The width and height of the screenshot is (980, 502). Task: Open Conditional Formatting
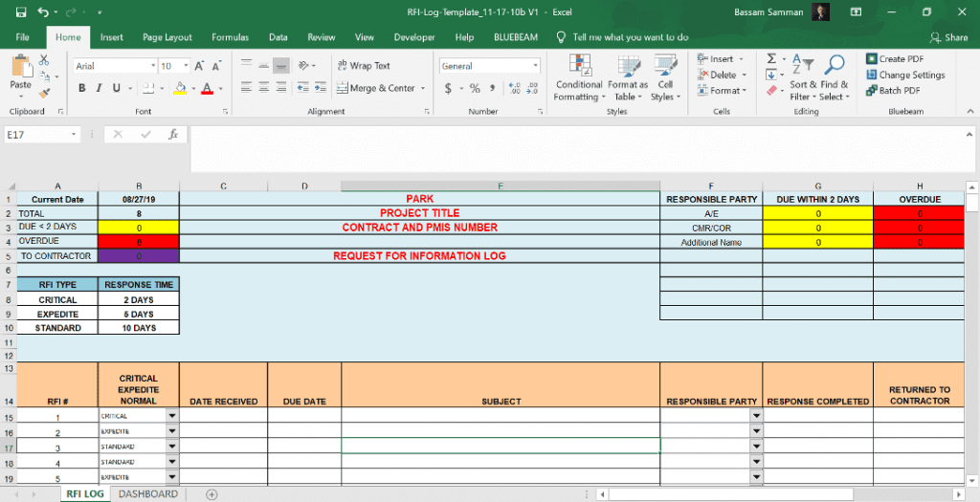[x=579, y=78]
